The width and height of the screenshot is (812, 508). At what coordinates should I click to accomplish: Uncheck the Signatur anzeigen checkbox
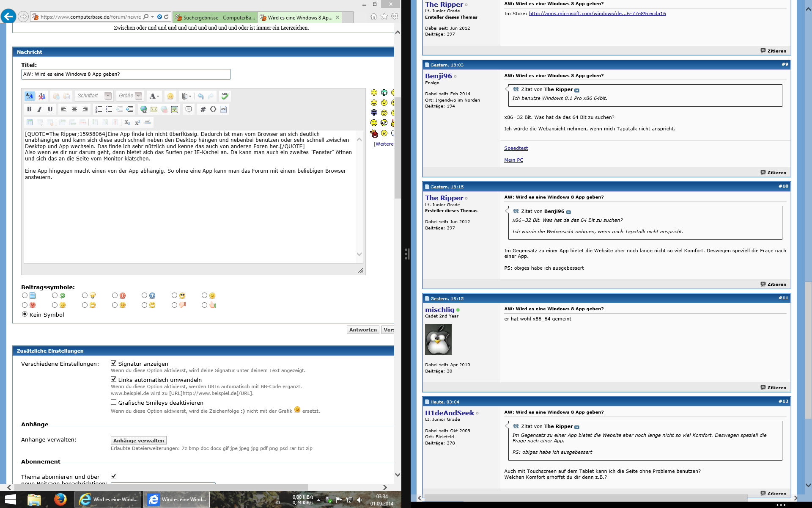[x=114, y=363]
